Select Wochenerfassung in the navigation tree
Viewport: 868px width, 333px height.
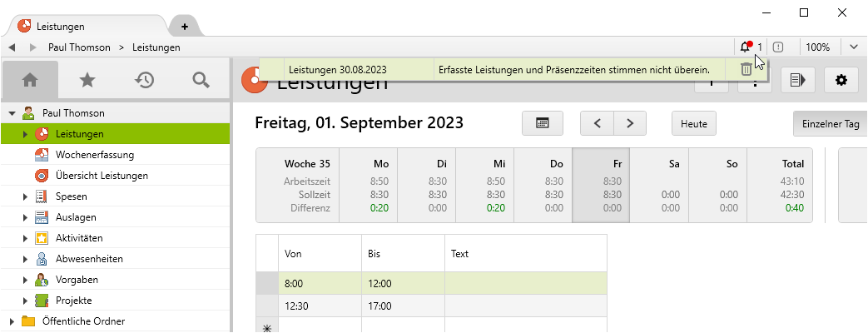(95, 155)
